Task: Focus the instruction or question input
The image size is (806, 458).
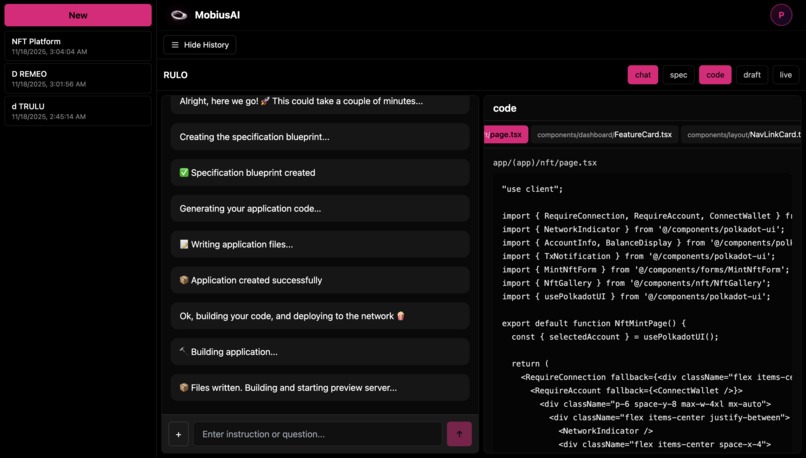Action: click(318, 434)
